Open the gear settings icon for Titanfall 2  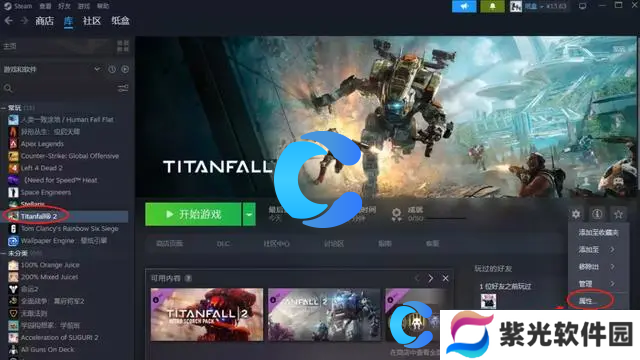click(x=576, y=214)
